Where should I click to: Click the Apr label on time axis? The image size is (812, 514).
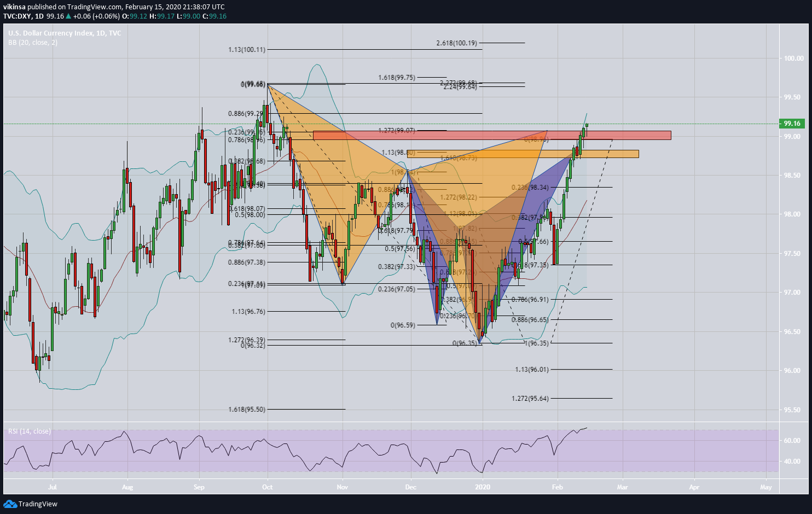pyautogui.click(x=694, y=487)
